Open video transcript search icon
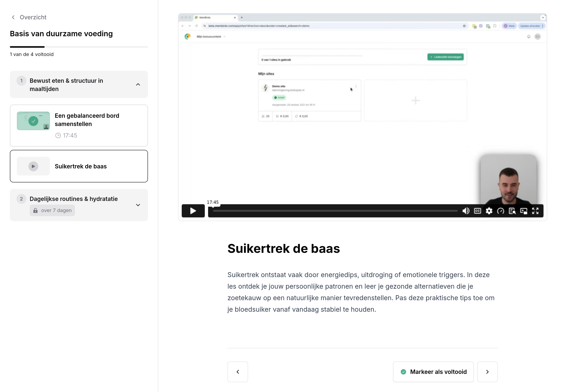 click(512, 211)
